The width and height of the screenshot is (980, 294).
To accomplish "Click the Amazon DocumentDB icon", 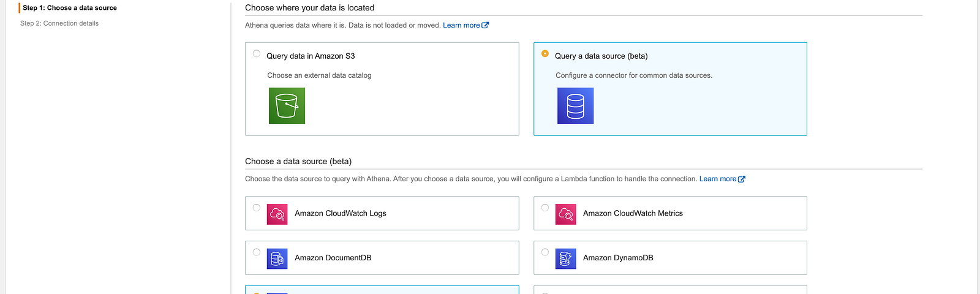I will (277, 258).
